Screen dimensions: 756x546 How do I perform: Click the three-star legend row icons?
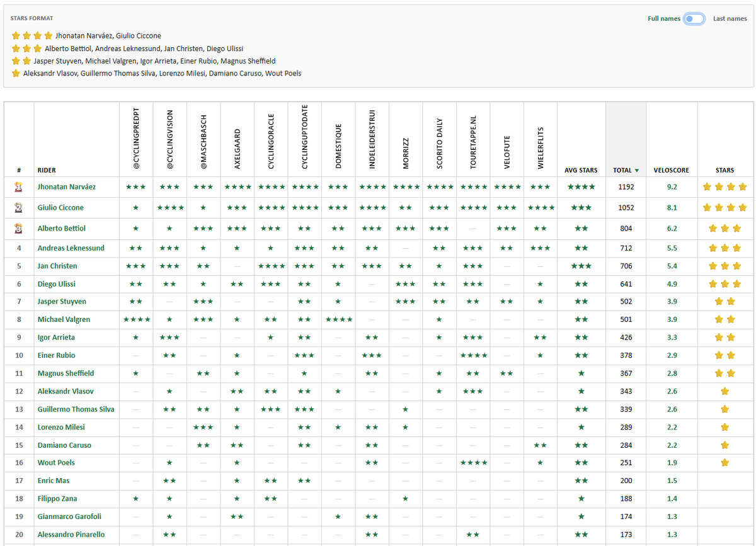(27, 48)
